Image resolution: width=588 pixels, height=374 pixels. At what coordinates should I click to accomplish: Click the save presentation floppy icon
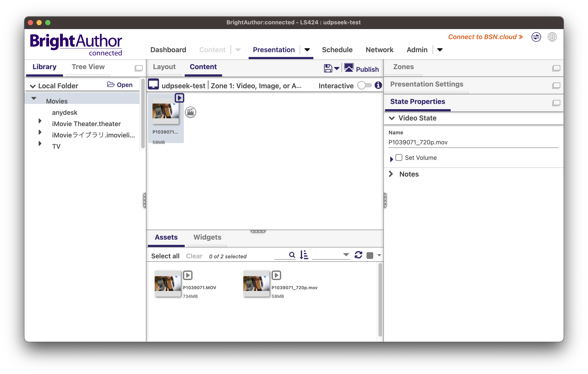[328, 68]
